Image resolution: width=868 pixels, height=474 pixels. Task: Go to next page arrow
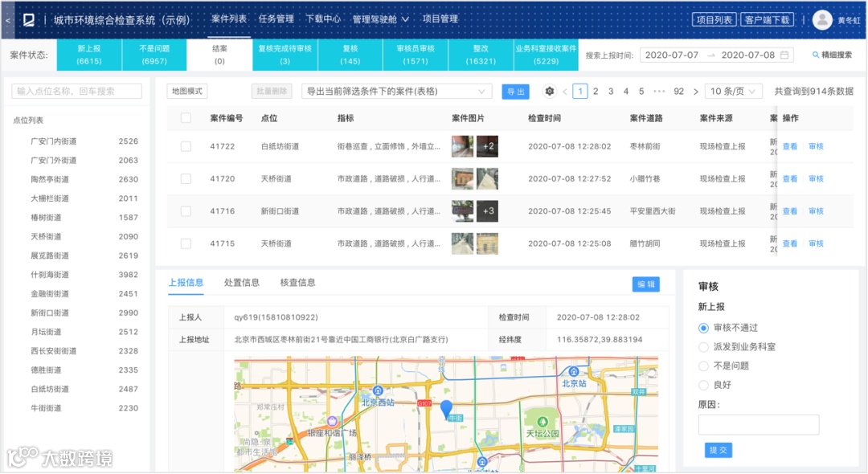pos(696,92)
